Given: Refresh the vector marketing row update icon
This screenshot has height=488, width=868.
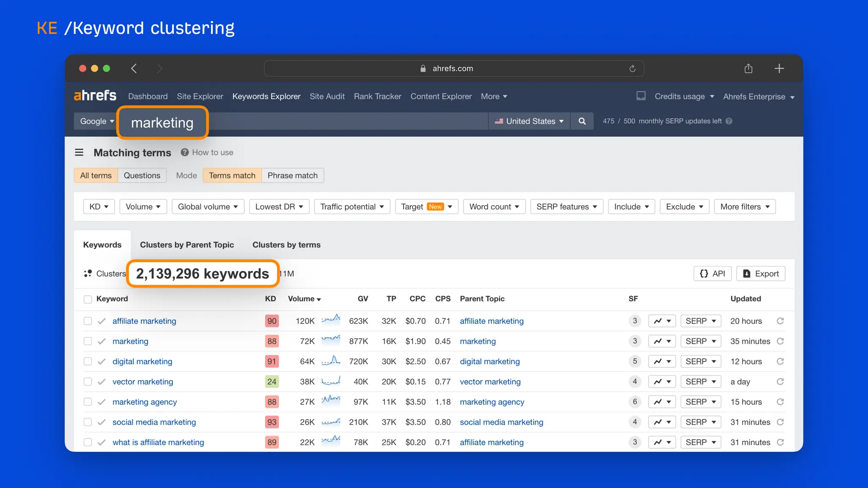Looking at the screenshot, I should 780,382.
